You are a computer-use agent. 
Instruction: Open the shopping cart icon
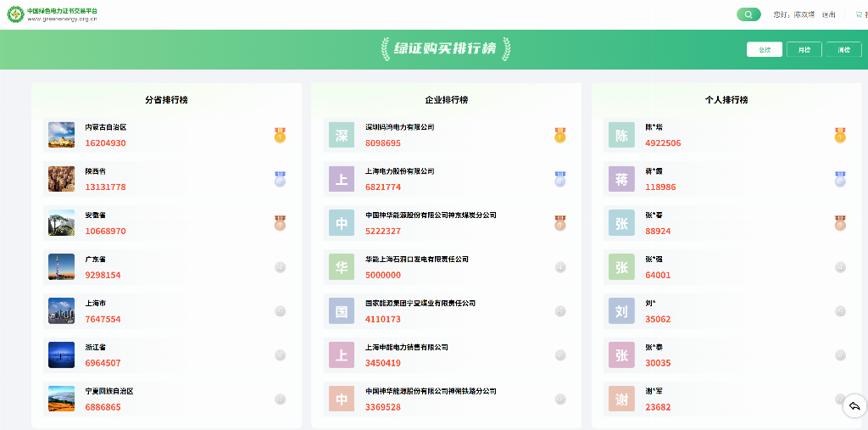(x=861, y=14)
